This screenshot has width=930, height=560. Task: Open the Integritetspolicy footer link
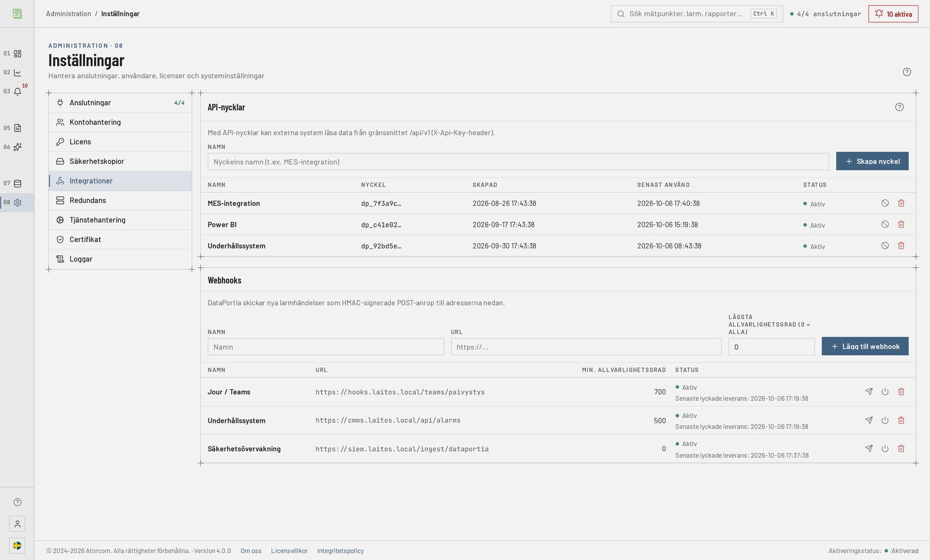click(340, 551)
